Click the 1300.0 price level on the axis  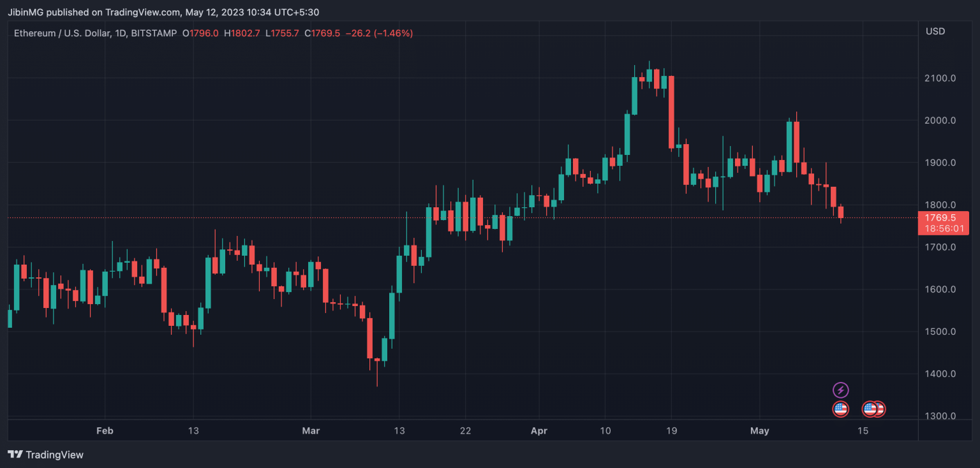(x=940, y=416)
